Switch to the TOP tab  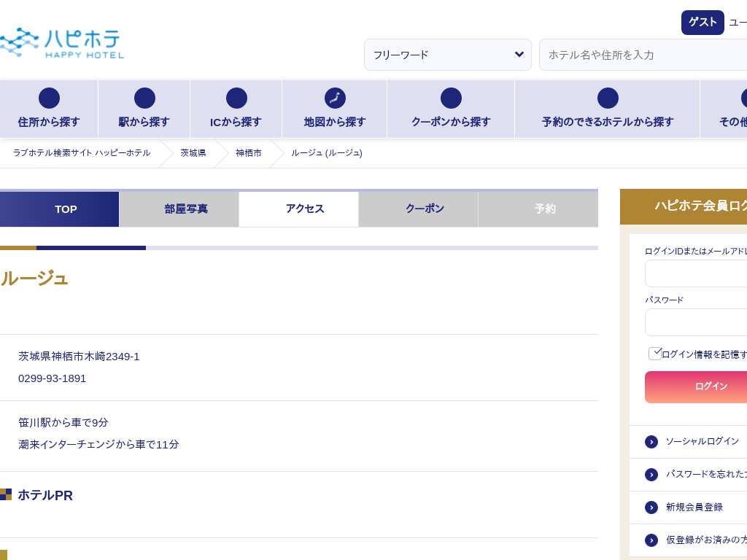click(60, 209)
